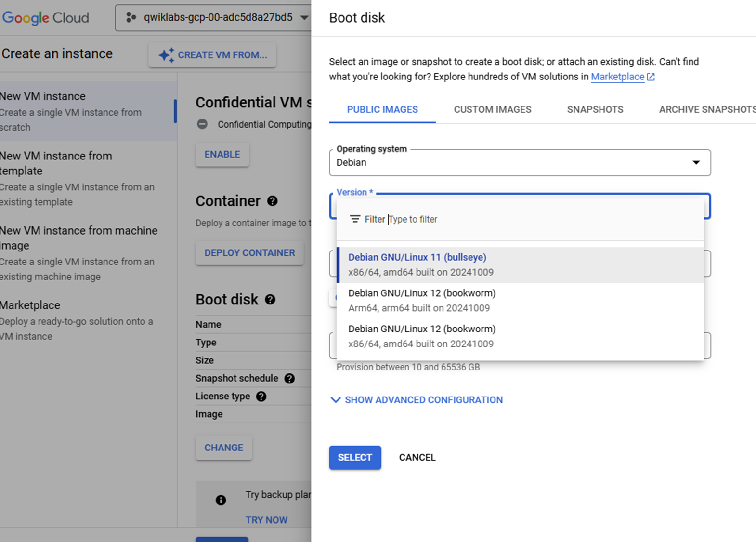Click the Image row label

click(209, 414)
